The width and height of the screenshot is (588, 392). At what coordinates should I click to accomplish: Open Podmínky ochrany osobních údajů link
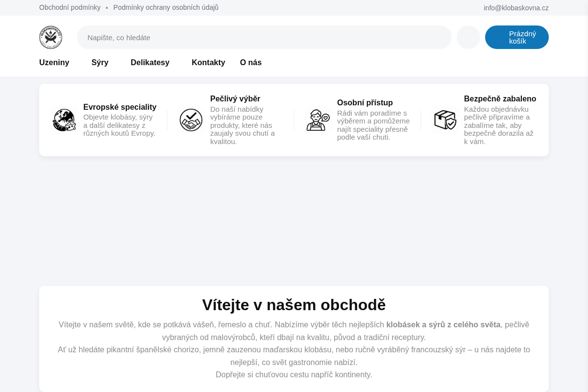(166, 8)
